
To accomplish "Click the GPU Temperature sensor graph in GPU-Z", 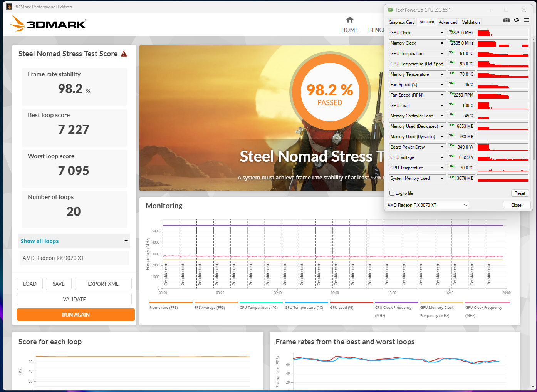I will pos(503,54).
